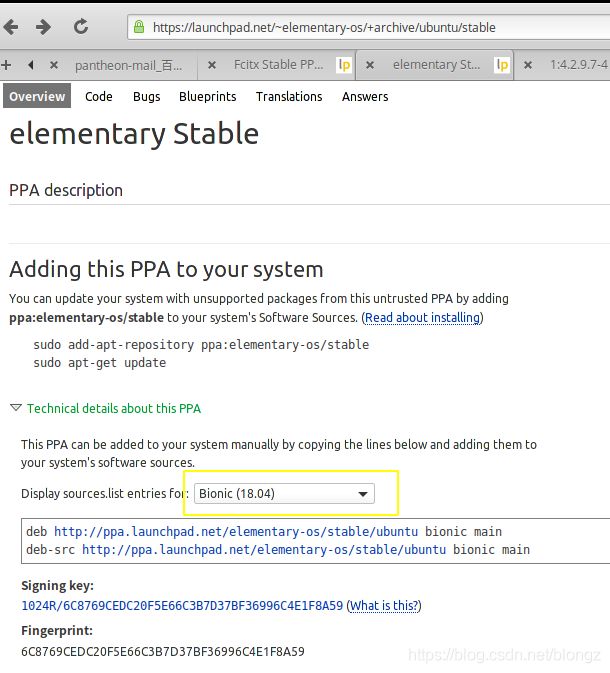
Task: Reload the page with the refresh icon
Action: 81,27
